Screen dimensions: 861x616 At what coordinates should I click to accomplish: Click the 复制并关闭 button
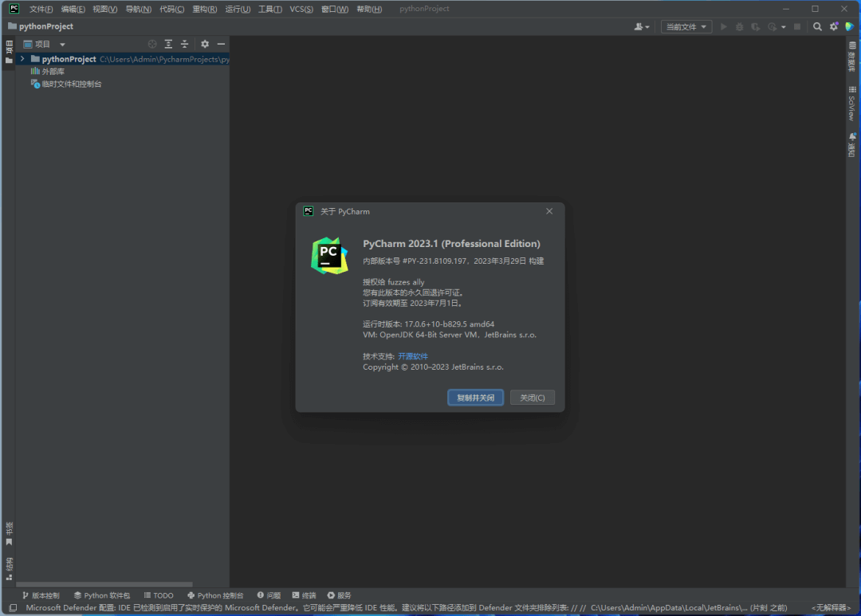point(475,398)
